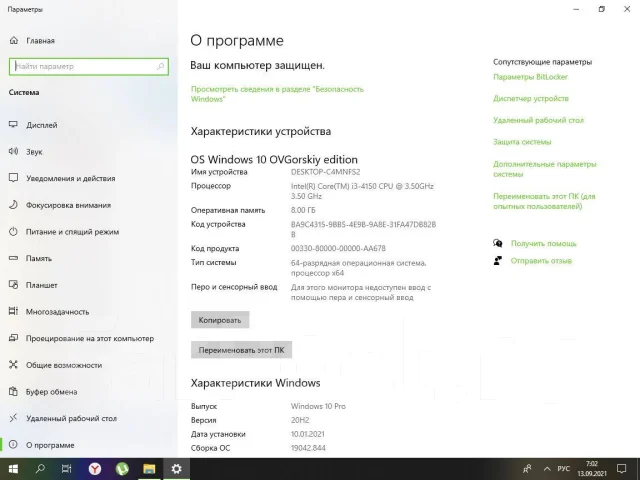
Task: Open the Многозадачность icon
Action: (x=13, y=311)
